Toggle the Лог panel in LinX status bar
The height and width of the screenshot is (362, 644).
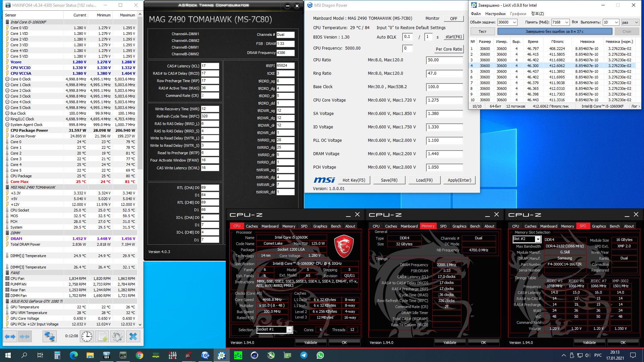635,106
